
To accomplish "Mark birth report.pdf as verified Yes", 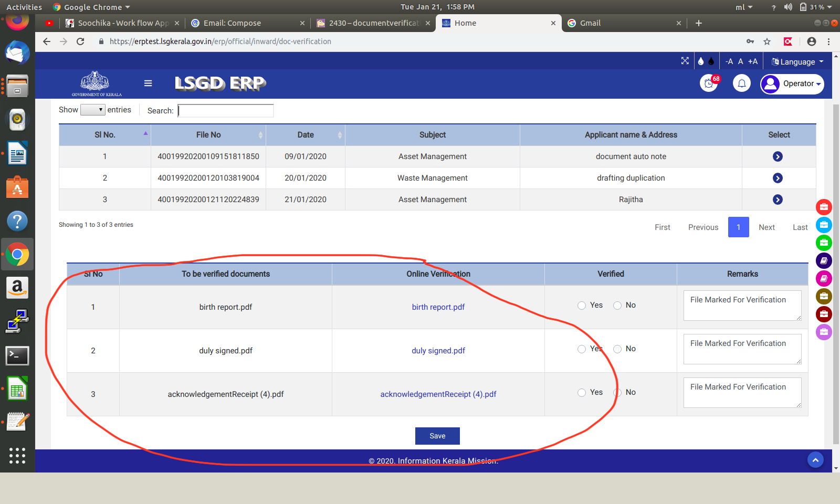I will click(582, 306).
